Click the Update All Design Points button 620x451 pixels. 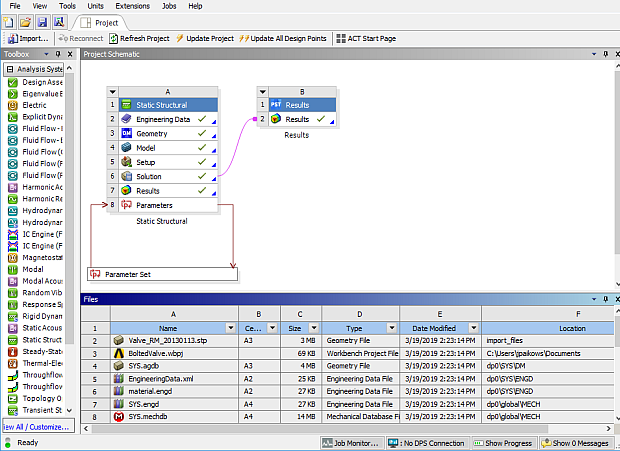click(284, 38)
